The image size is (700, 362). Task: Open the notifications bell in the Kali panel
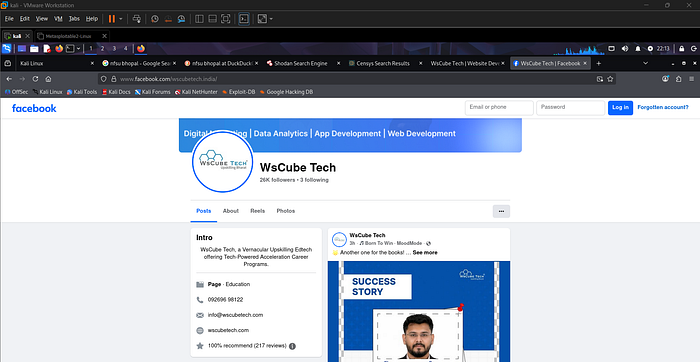point(638,49)
